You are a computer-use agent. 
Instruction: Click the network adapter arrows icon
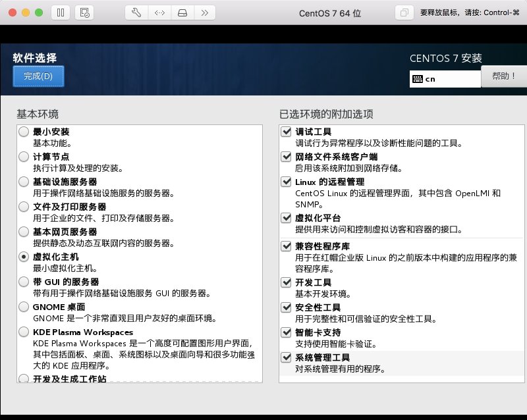tap(159, 13)
